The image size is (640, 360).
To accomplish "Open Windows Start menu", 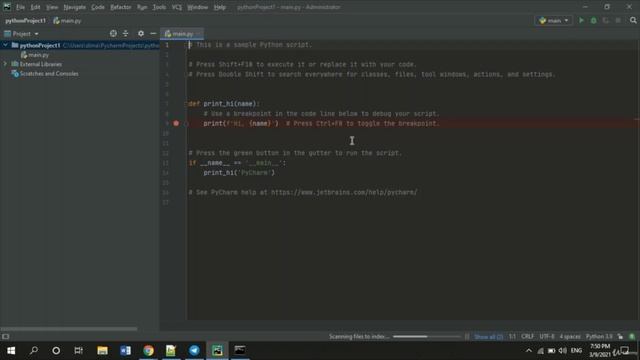I will click(x=11, y=350).
